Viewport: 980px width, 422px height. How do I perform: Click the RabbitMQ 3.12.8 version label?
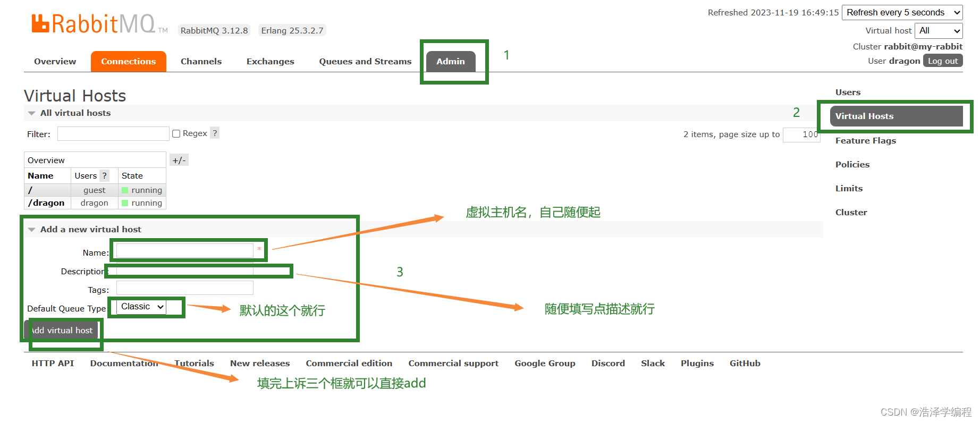pyautogui.click(x=214, y=30)
